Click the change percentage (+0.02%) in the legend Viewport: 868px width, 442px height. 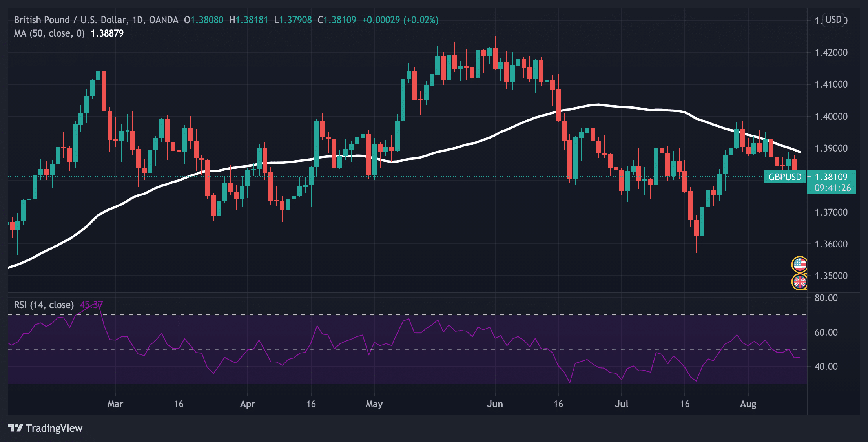point(421,20)
